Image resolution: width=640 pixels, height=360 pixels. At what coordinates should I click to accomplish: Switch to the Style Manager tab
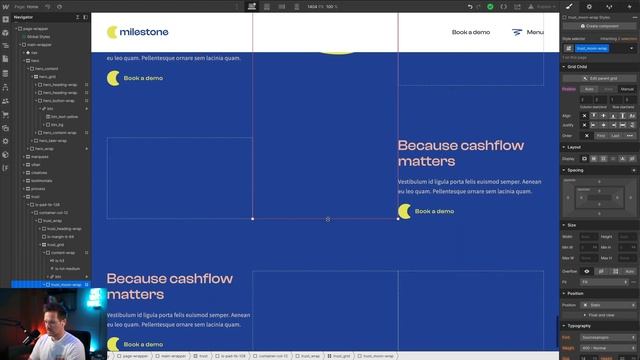point(609,7)
